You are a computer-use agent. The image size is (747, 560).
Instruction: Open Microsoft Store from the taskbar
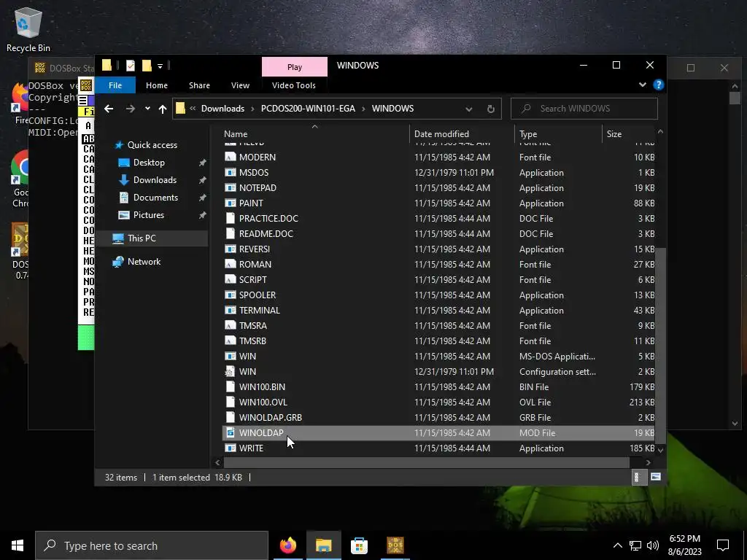359,545
